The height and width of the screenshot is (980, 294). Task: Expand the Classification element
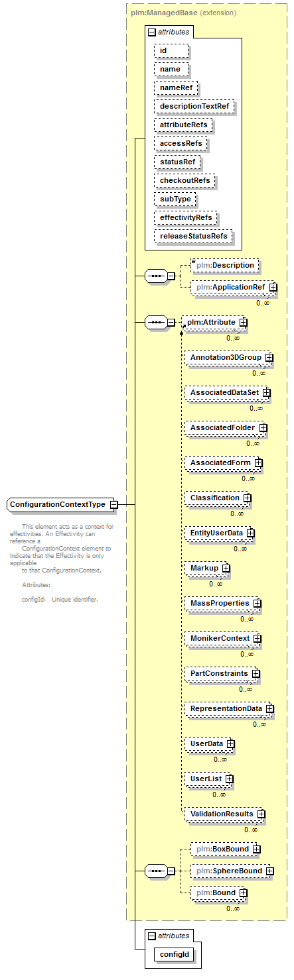(247, 498)
